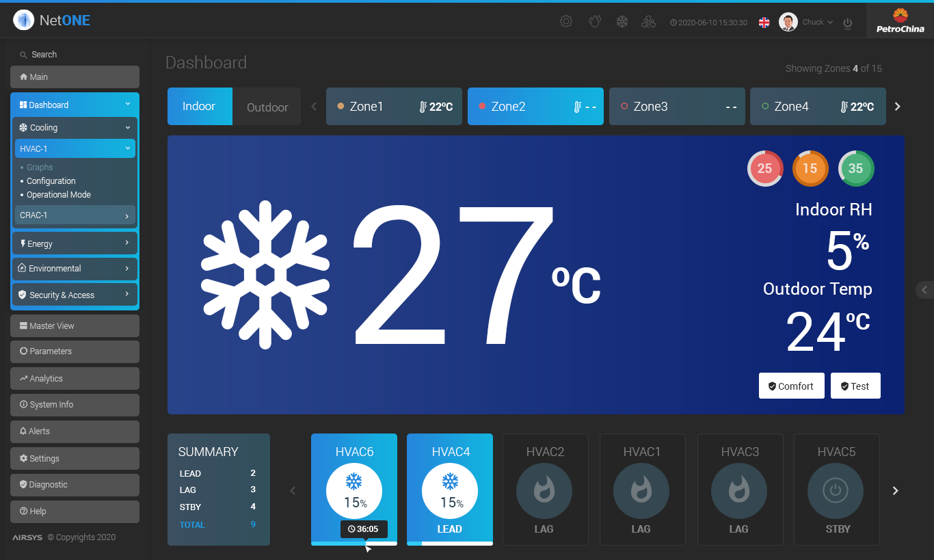934x560 pixels.
Task: Switch to Outdoor view
Action: (267, 107)
